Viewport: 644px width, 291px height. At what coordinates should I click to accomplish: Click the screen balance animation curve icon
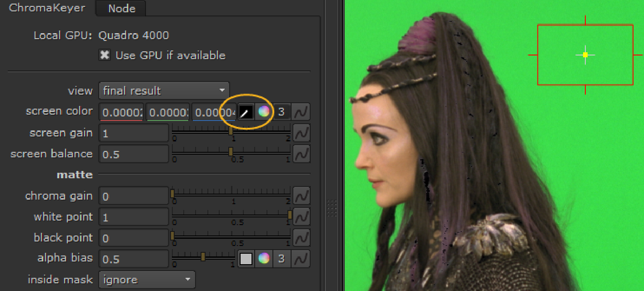tap(301, 154)
